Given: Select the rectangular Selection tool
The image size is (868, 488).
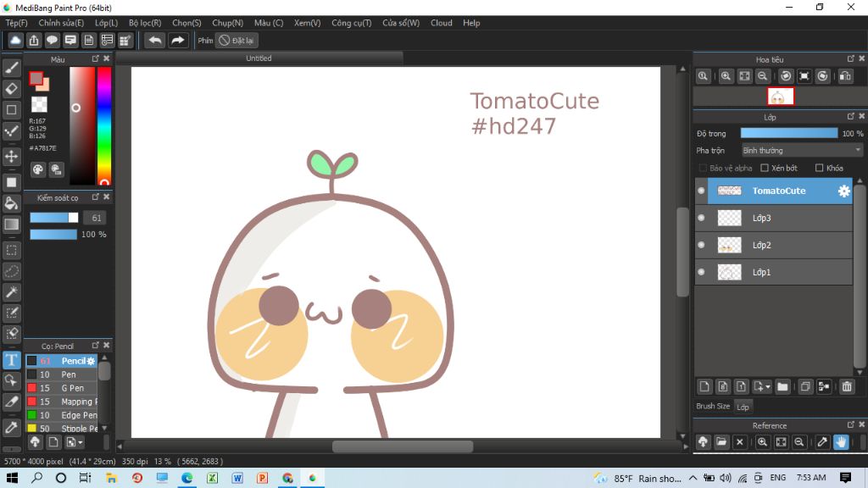Looking at the screenshot, I should pyautogui.click(x=12, y=250).
